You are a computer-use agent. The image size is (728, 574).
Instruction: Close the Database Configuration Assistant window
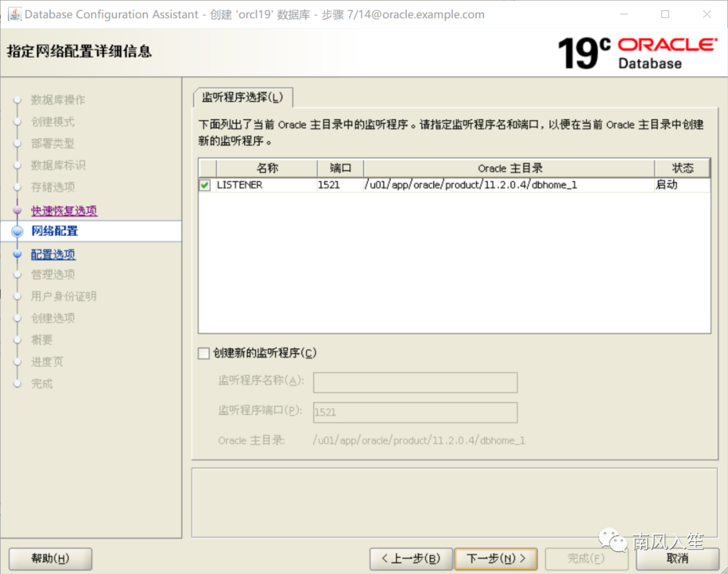[706, 14]
